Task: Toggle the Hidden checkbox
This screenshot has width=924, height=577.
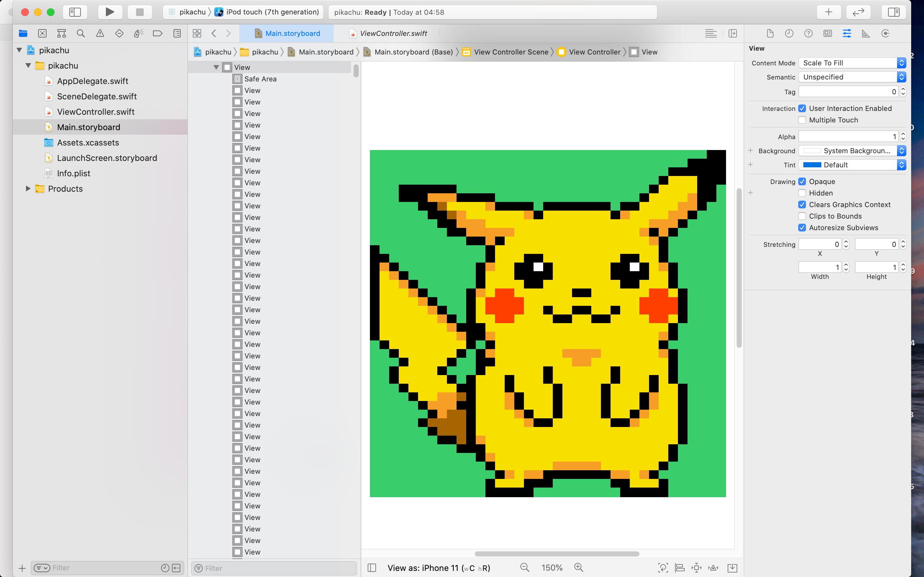Action: pos(802,193)
